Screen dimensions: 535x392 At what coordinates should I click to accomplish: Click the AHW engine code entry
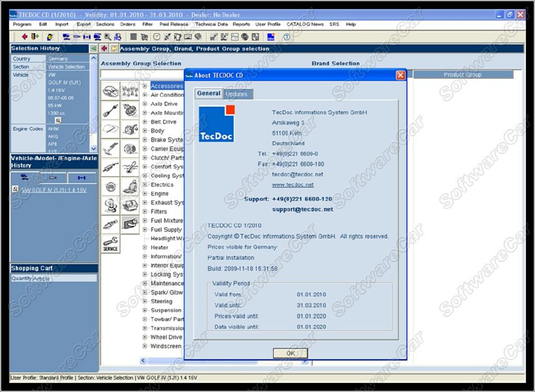point(53,129)
